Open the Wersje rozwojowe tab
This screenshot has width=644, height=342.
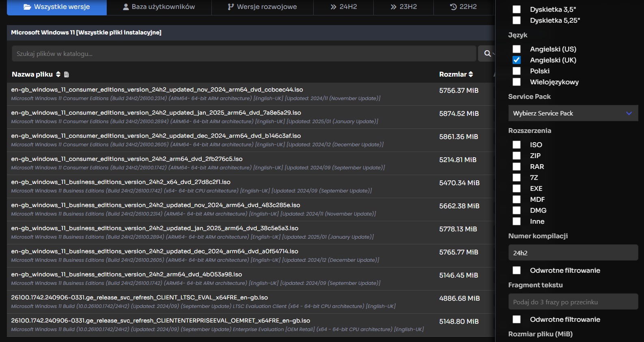(x=262, y=7)
